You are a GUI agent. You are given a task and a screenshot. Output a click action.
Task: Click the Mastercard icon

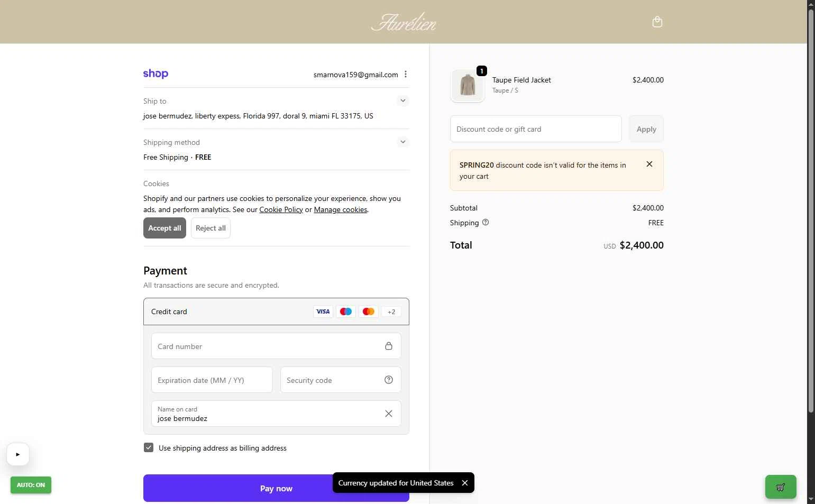coord(369,311)
